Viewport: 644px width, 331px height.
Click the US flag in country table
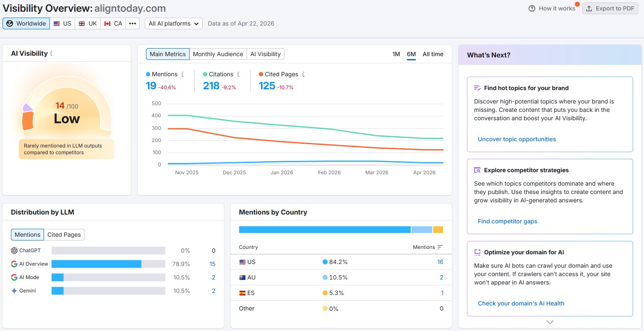(x=242, y=262)
